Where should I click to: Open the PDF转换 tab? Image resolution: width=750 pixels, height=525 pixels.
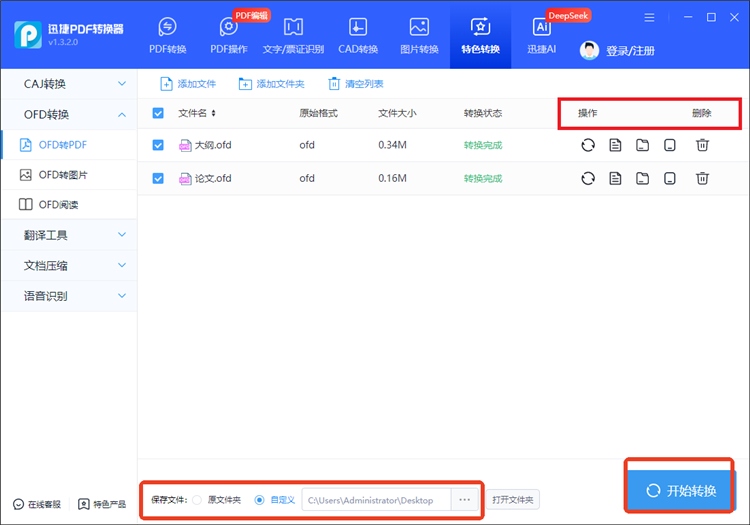167,36
